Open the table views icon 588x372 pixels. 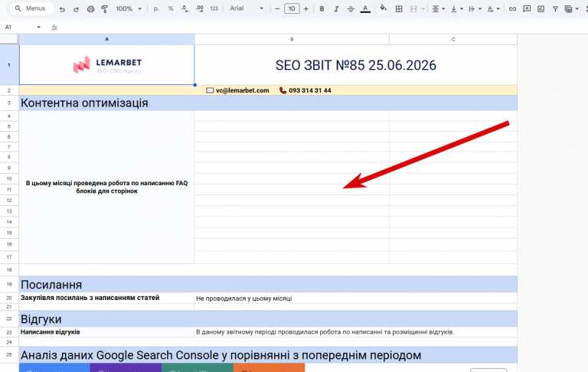click(x=569, y=8)
